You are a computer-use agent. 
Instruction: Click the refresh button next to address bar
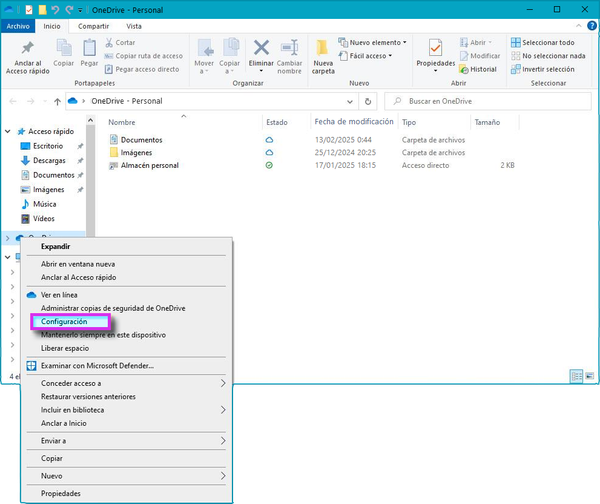pyautogui.click(x=368, y=101)
